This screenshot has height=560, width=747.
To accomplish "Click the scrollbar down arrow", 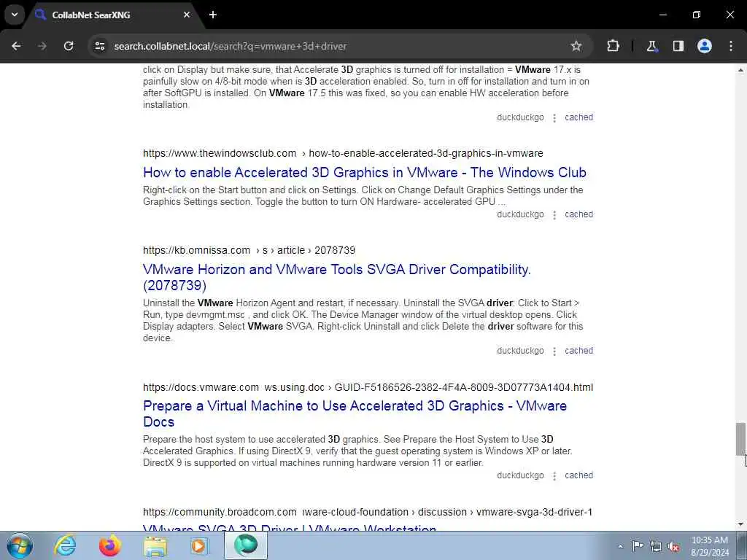I will 740,525.
